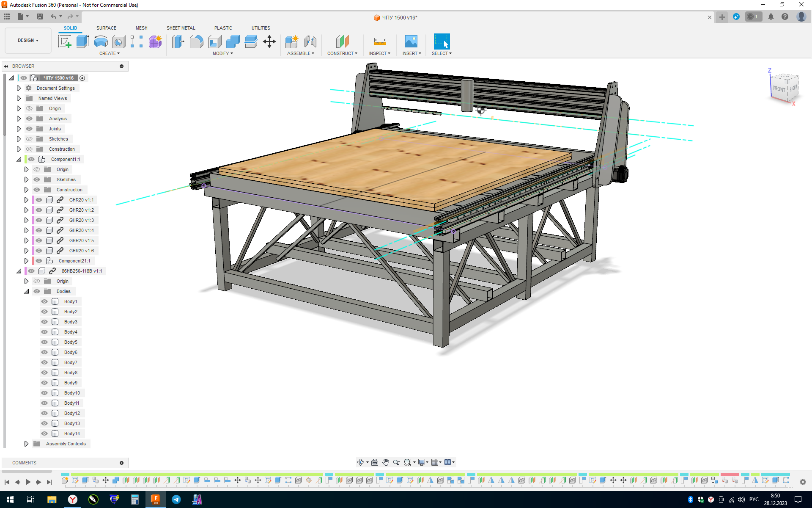Click the Joint icon in Assemble
Screen dimensions: 812x508
310,41
